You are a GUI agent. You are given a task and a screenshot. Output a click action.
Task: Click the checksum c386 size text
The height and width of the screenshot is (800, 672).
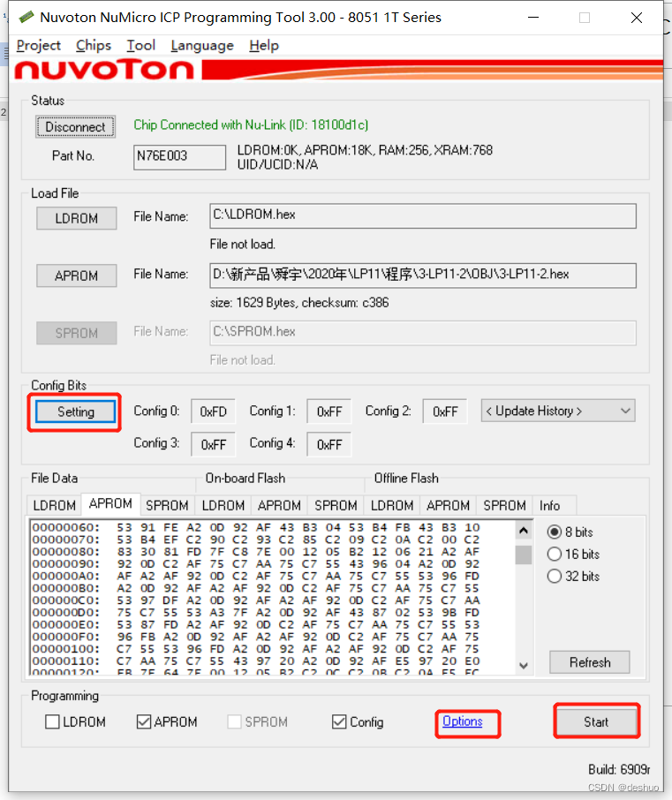point(299,303)
